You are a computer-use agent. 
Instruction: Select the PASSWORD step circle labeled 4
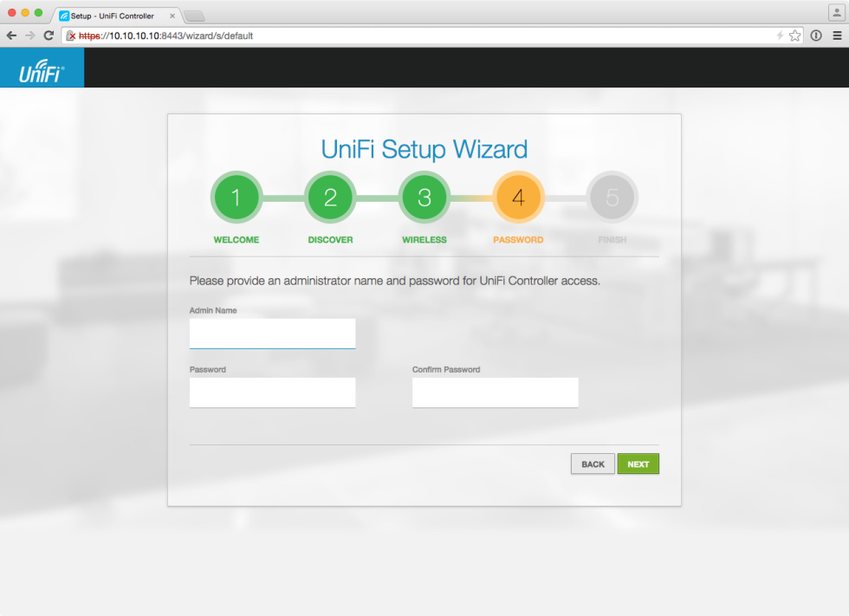coord(518,197)
